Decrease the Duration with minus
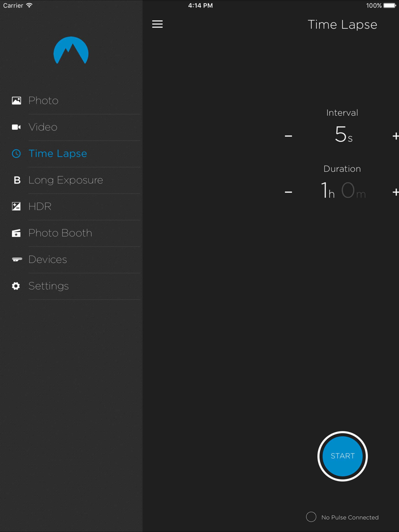The width and height of the screenshot is (399, 532). click(x=288, y=192)
